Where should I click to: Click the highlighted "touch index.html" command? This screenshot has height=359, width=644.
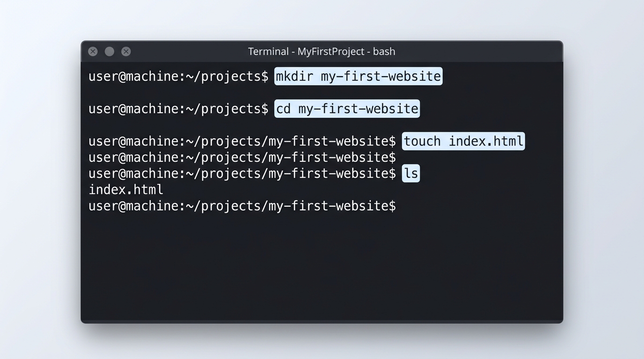(463, 141)
